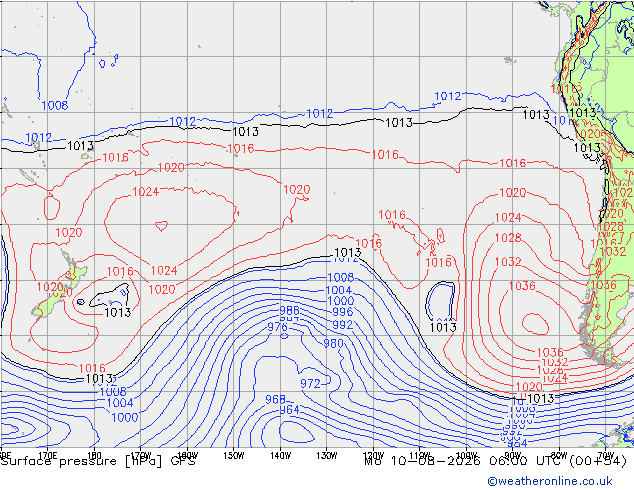Click the 996 isobar label

tap(342, 312)
